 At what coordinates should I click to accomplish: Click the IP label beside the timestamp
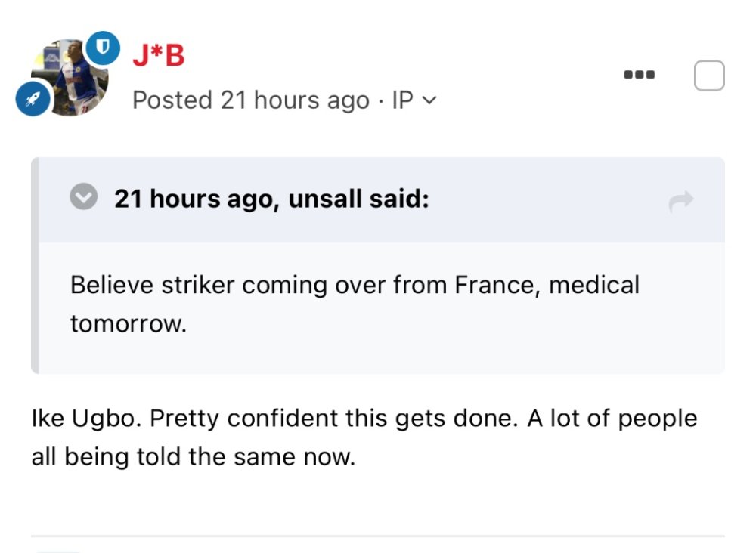click(x=402, y=100)
